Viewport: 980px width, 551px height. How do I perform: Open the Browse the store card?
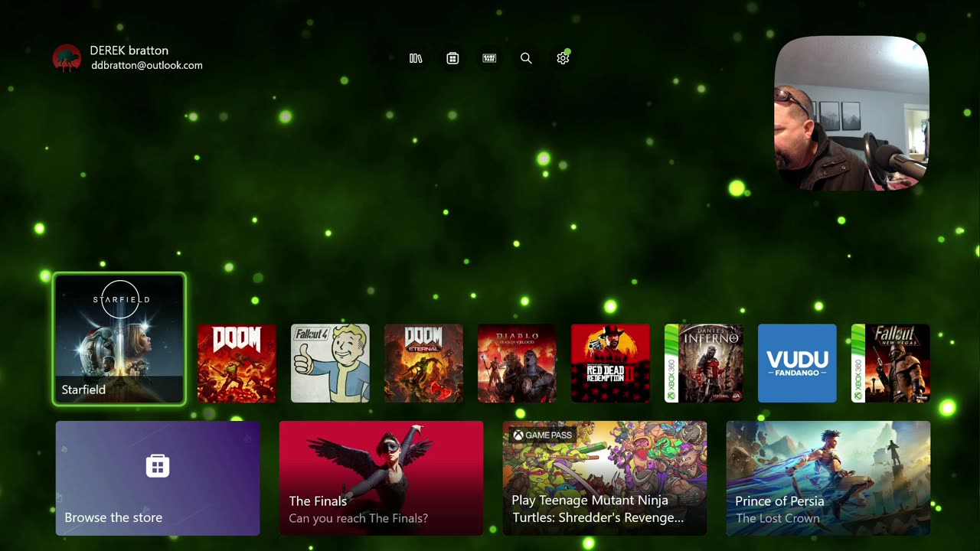pos(158,478)
